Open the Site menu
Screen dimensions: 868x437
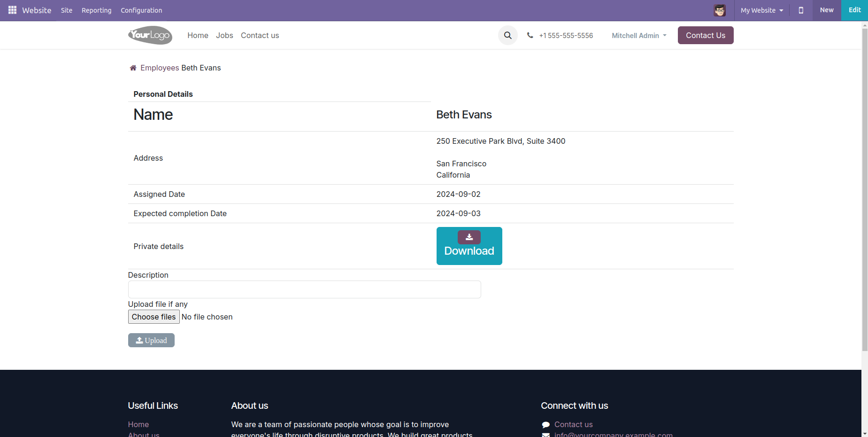(67, 10)
